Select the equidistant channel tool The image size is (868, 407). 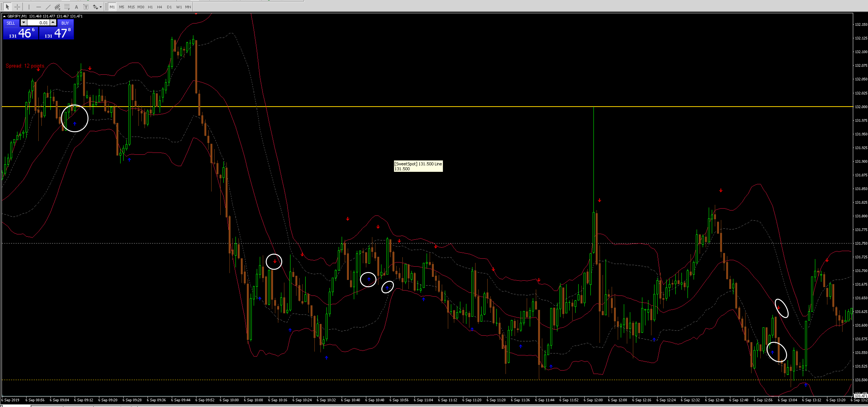point(57,7)
